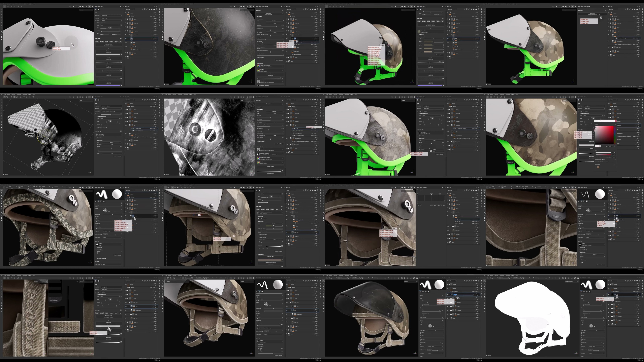The height and width of the screenshot is (362, 644).
Task: Open the Edit menu in top-left screenshot
Action: (5, 4)
